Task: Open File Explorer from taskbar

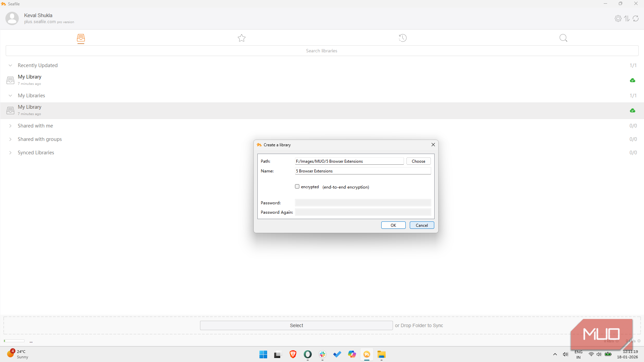Action: (x=381, y=354)
